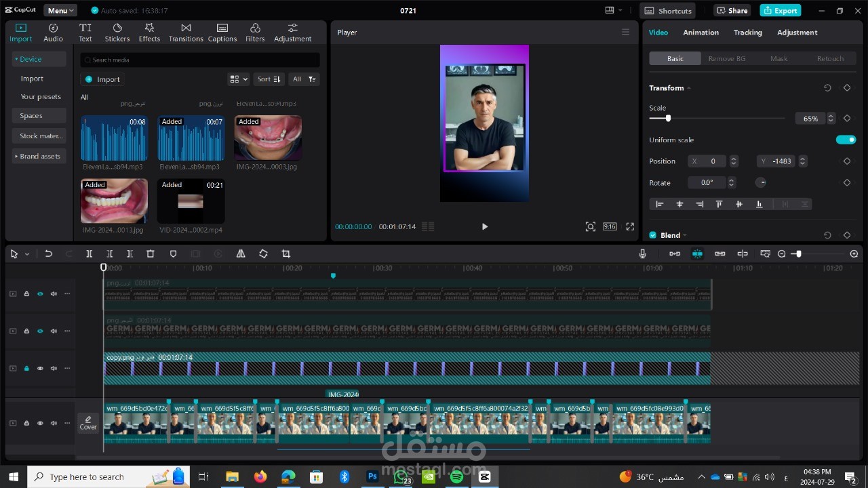The width and height of the screenshot is (868, 488).
Task: Toggle the Blend checkbox
Action: point(653,235)
